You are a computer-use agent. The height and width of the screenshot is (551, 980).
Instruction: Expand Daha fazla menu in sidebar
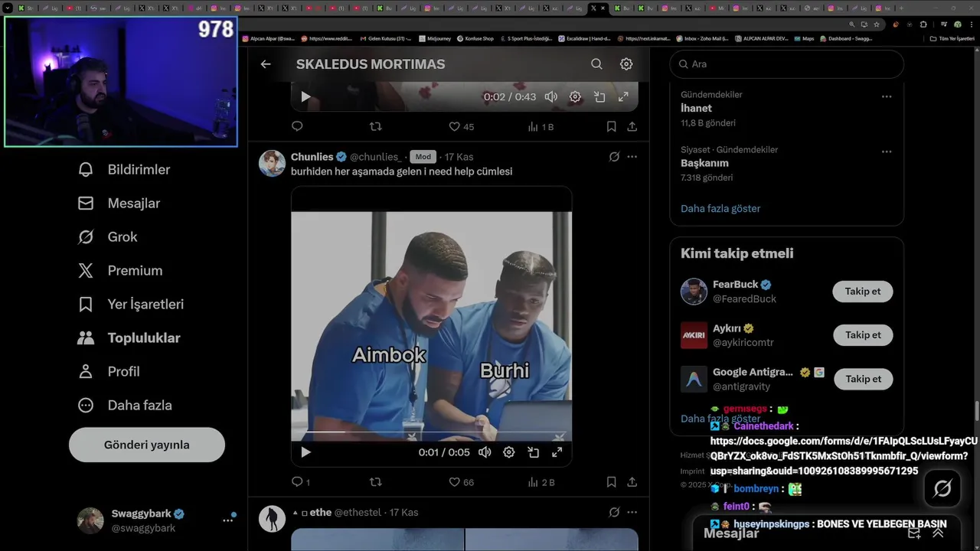(125, 406)
